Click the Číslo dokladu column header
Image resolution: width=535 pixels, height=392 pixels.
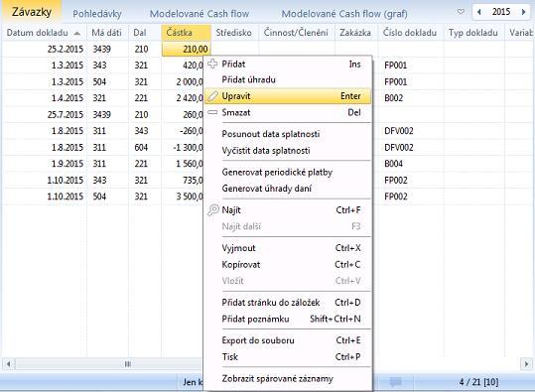(411, 33)
